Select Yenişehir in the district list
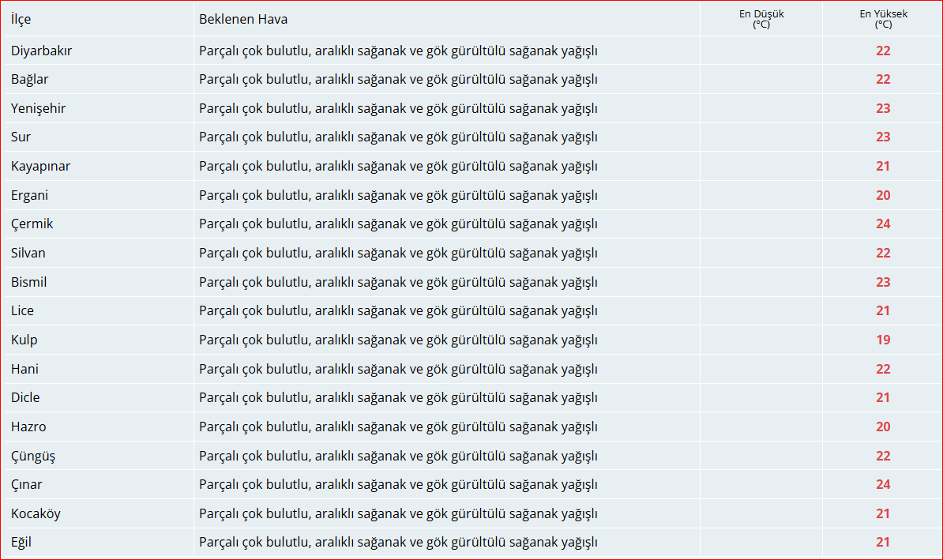This screenshot has width=943, height=560. (39, 109)
